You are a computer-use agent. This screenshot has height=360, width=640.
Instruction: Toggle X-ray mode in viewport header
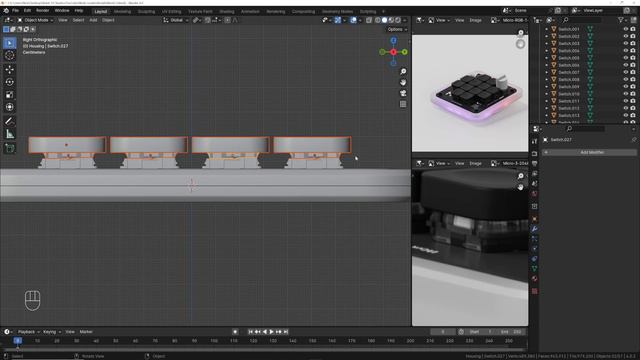369,20
